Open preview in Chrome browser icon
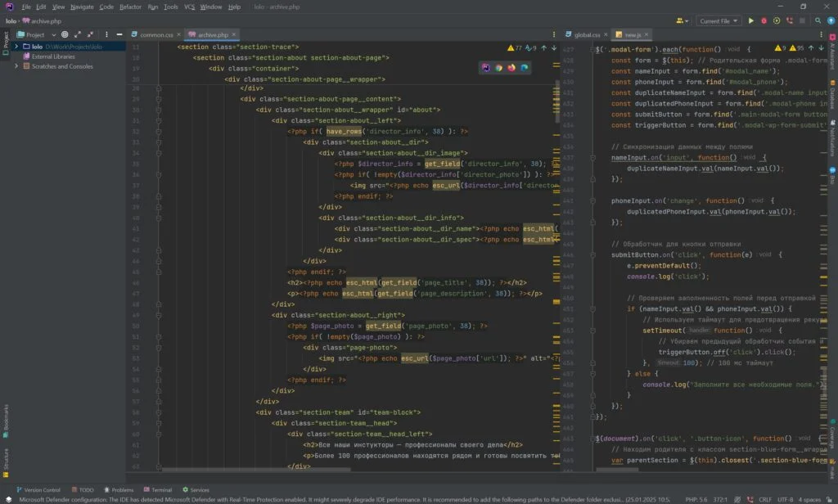This screenshot has width=838, height=504. pos(498,68)
